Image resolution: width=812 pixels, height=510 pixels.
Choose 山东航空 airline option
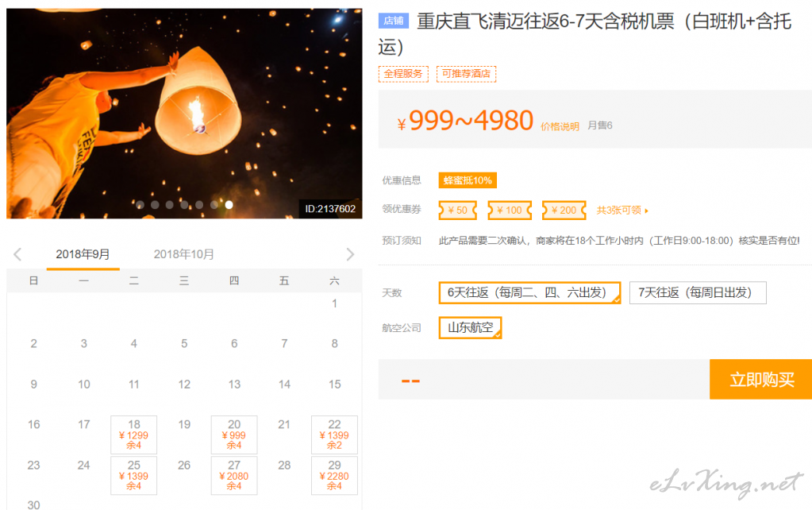pos(470,327)
